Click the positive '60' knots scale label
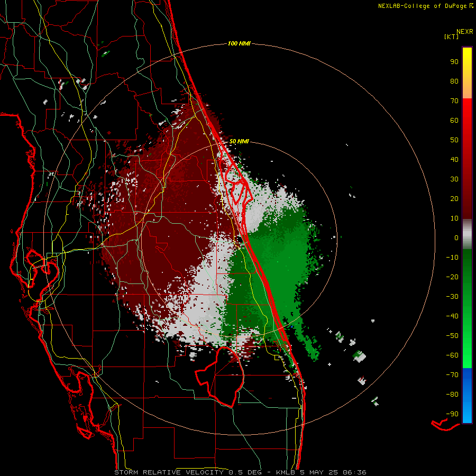476x476 pixels. pyautogui.click(x=454, y=120)
